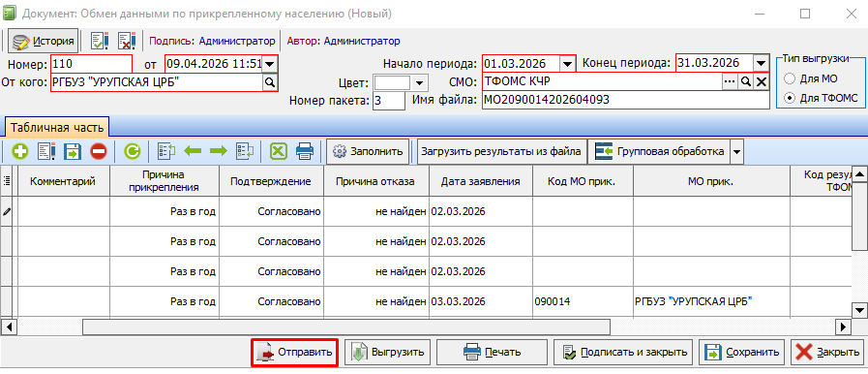The image size is (868, 374).
Task: Expand the Групповая обработка dropdown arrow
Action: [736, 151]
